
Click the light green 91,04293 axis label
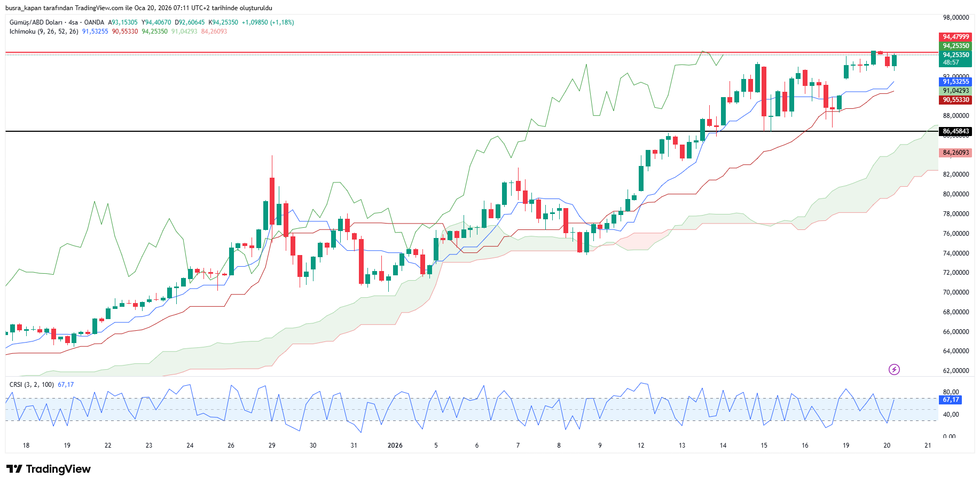pos(955,91)
